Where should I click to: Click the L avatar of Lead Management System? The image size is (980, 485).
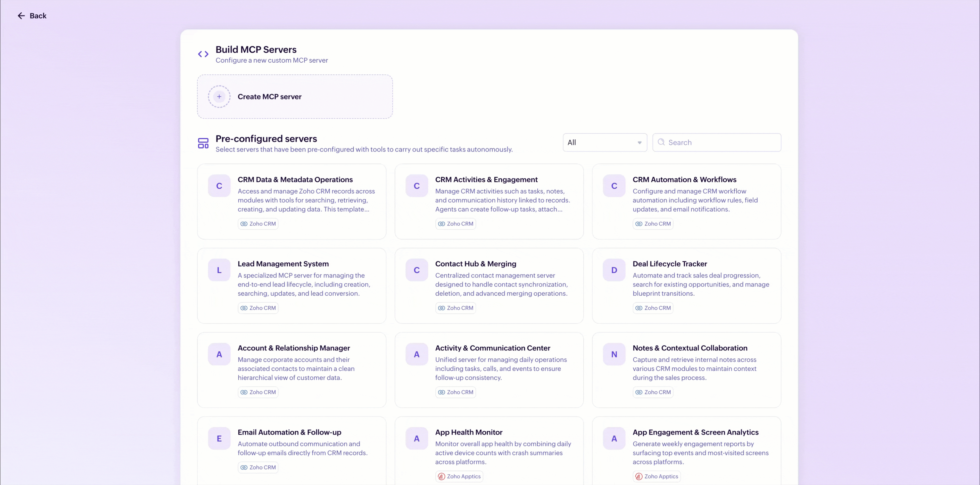coord(219,270)
